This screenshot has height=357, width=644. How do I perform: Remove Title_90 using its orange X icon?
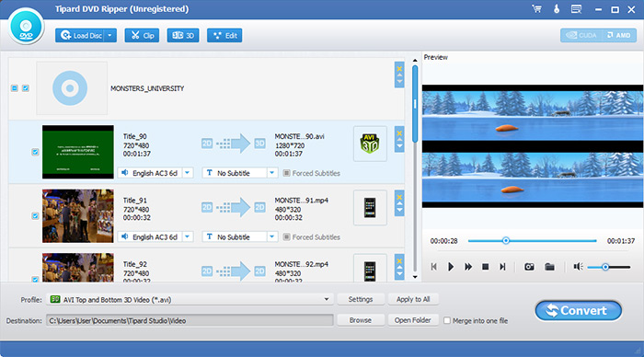coord(399,133)
